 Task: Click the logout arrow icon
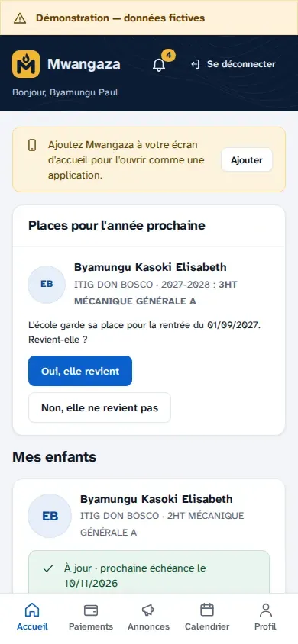click(196, 64)
